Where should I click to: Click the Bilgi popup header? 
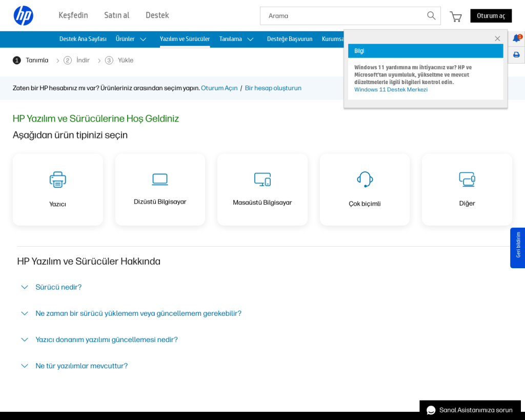click(426, 51)
